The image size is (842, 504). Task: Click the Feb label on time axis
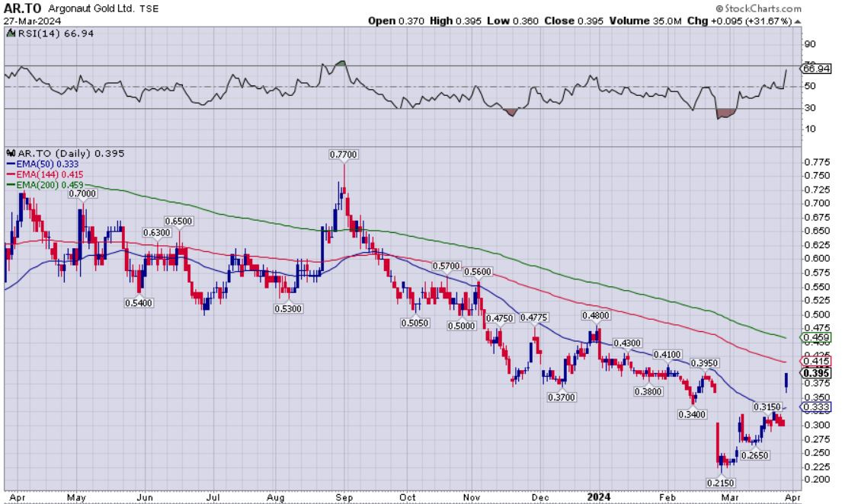668,498
